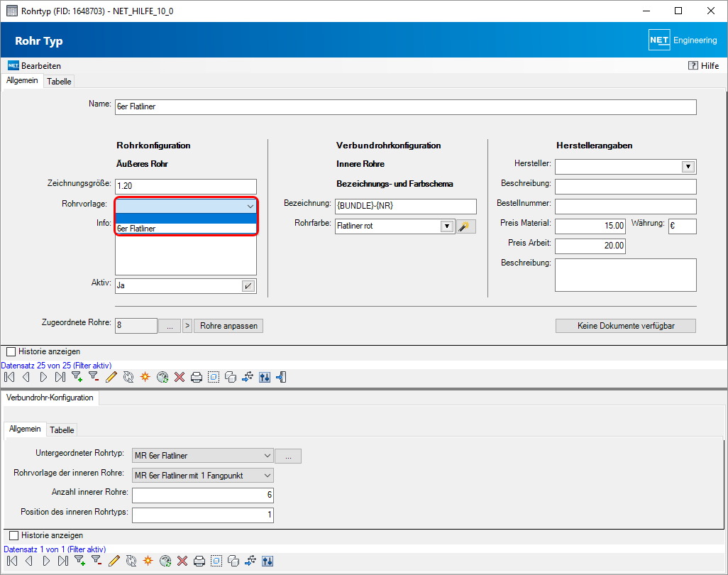Select lower Allgemein tab
The height and width of the screenshot is (575, 728).
pos(25,429)
